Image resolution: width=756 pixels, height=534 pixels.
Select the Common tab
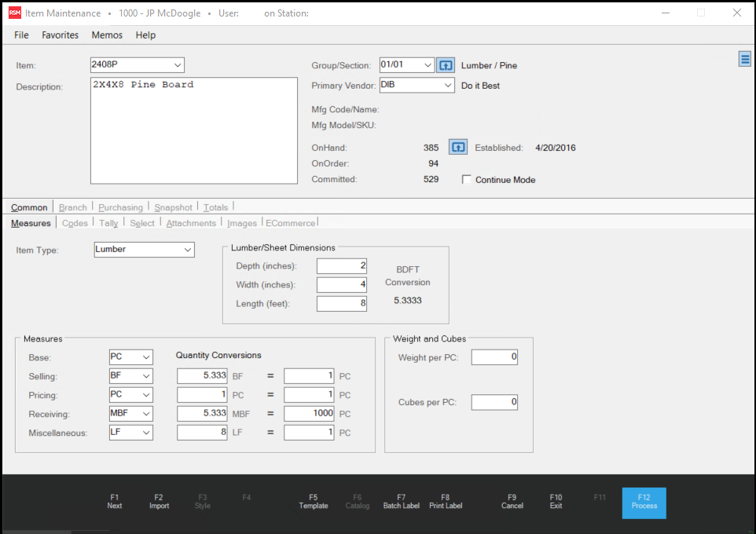pyautogui.click(x=29, y=207)
